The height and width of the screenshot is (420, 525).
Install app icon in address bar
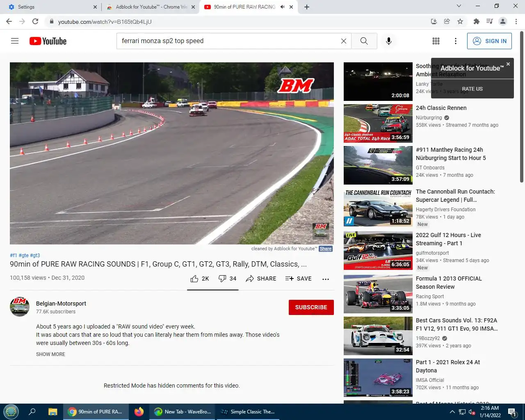[x=434, y=21]
